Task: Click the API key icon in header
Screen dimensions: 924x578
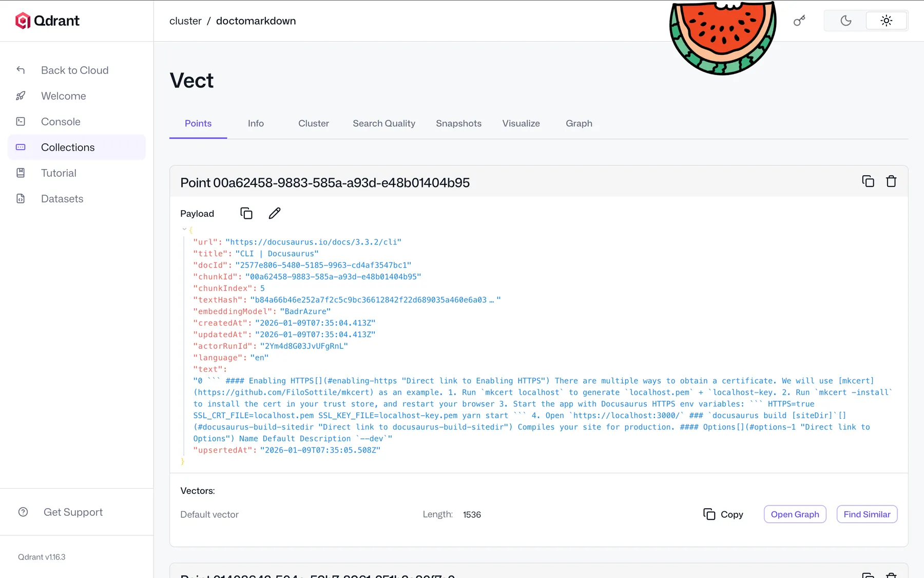Action: pos(799,21)
